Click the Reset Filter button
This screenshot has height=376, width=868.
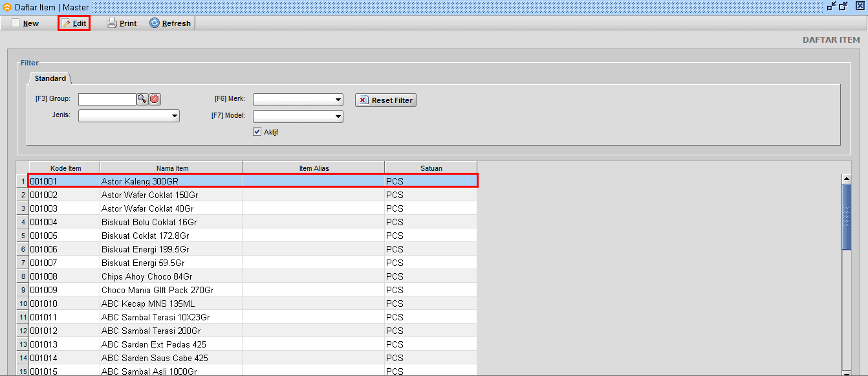pyautogui.click(x=385, y=100)
